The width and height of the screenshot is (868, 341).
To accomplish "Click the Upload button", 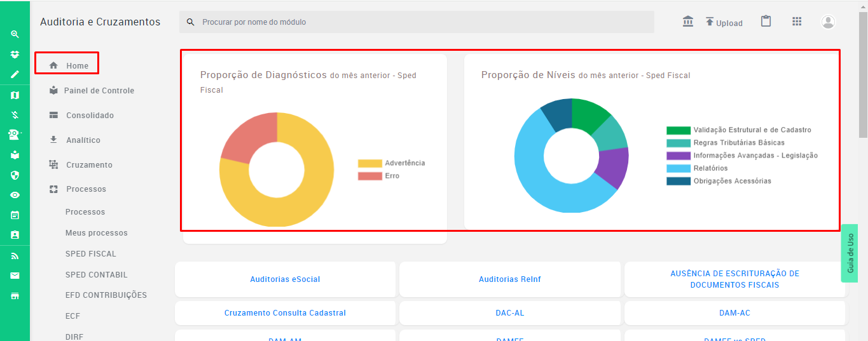I will tap(724, 22).
